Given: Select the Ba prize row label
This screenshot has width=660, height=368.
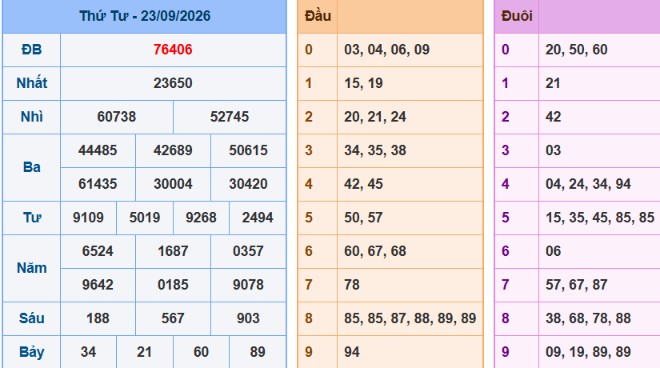Looking at the screenshot, I should click(x=32, y=167).
